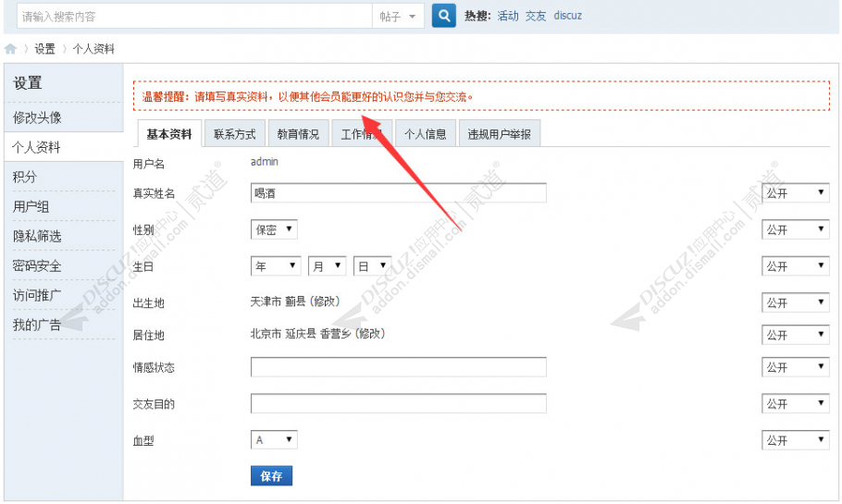Open 生日 privacy dropdown 公开

(x=796, y=266)
